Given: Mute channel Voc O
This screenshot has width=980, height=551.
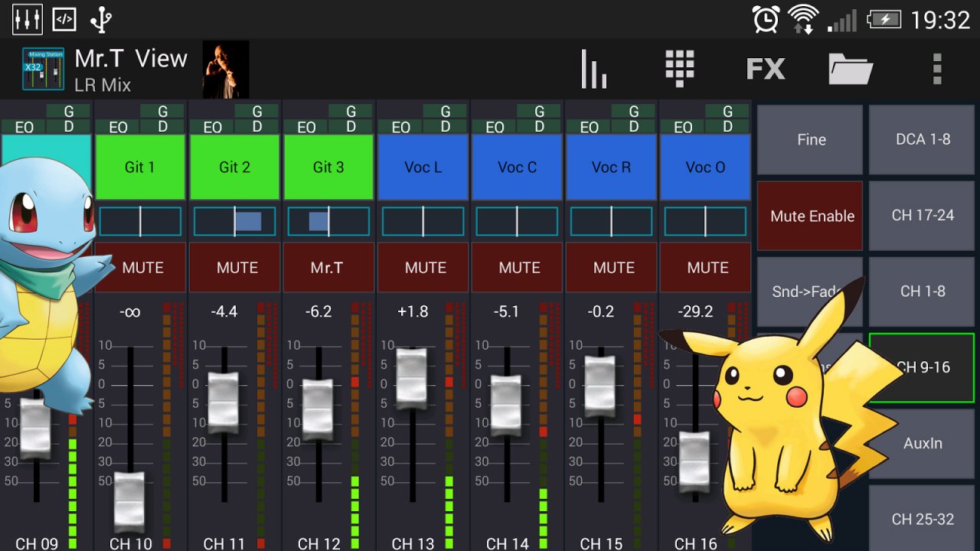Looking at the screenshot, I should [x=707, y=268].
